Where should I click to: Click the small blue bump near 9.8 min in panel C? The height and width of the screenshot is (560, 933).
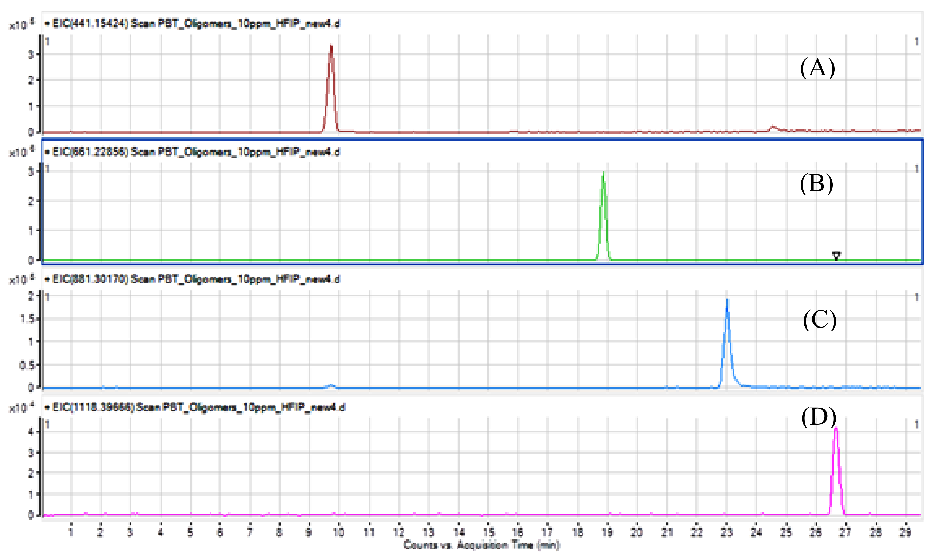[331, 386]
